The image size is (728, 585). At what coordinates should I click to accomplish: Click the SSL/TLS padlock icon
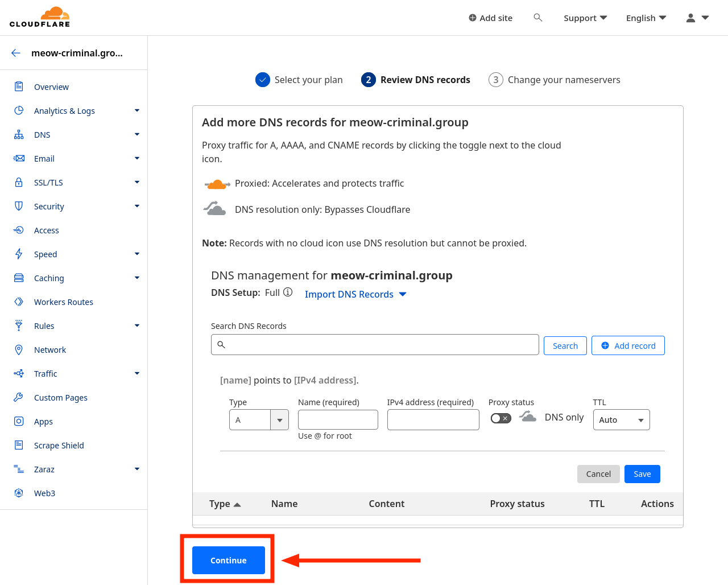[19, 182]
